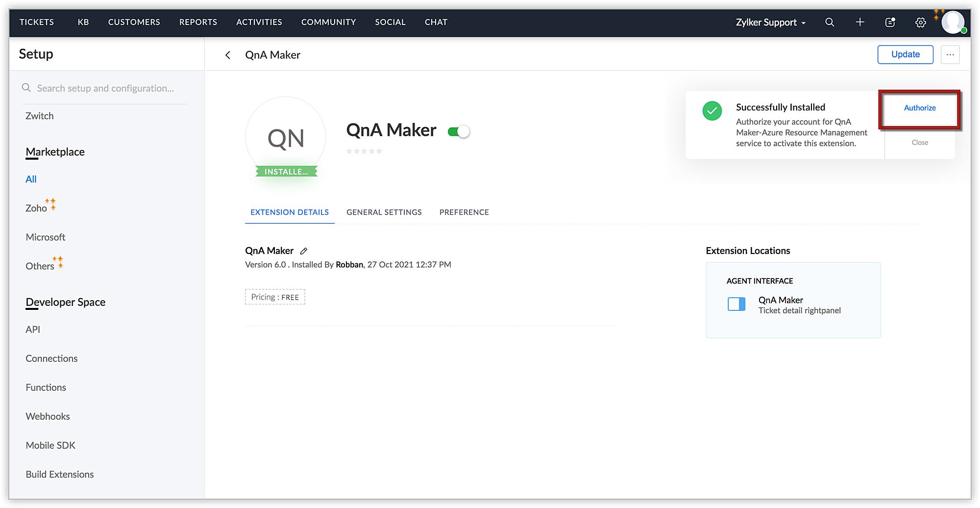
Task: Switch to the Preference tab
Action: (464, 212)
